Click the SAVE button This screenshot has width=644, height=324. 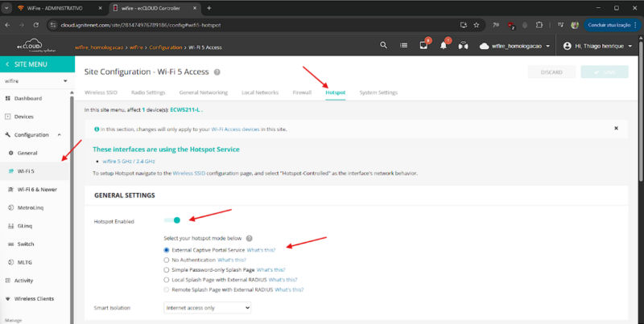605,72
